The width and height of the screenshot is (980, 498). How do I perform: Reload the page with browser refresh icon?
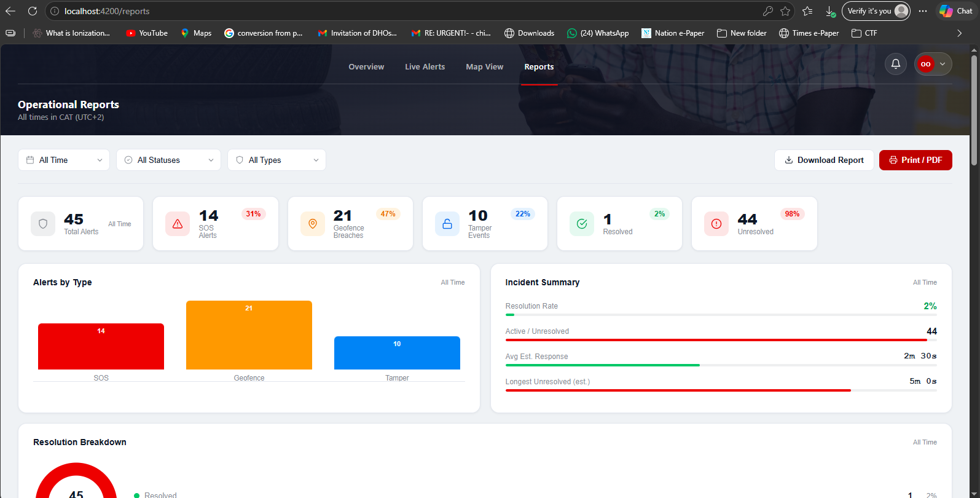tap(33, 11)
